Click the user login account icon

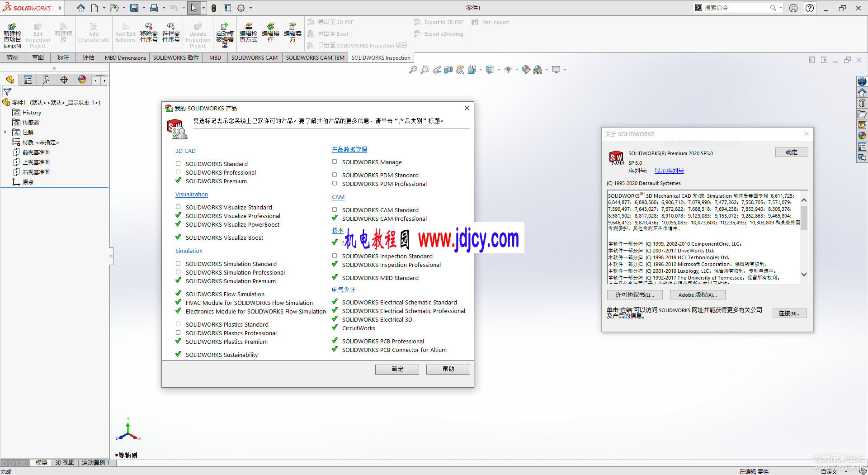click(793, 8)
